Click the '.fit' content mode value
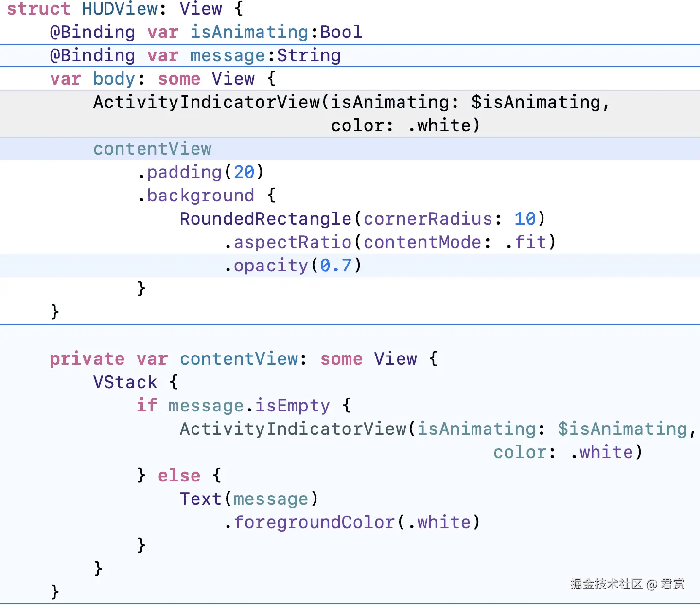700x606 pixels. [x=525, y=242]
